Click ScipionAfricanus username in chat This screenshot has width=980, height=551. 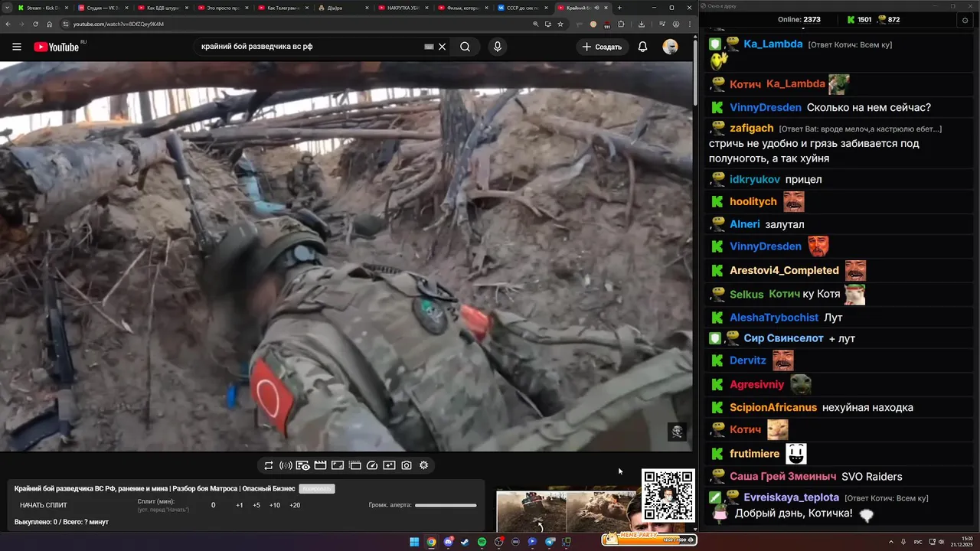(x=773, y=407)
